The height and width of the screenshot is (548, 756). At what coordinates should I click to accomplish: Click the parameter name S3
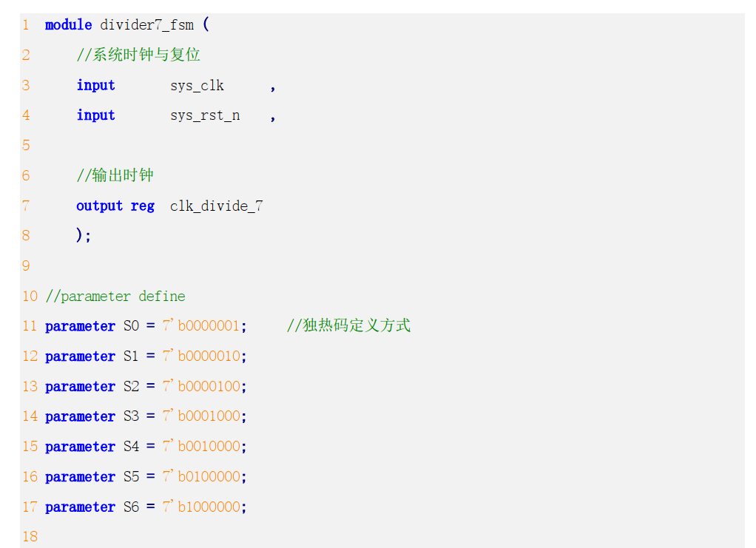click(x=131, y=416)
